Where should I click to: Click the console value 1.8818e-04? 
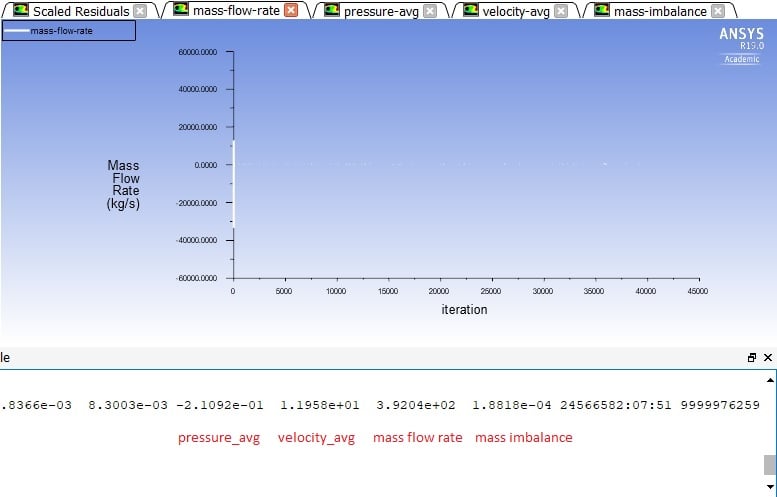(511, 405)
